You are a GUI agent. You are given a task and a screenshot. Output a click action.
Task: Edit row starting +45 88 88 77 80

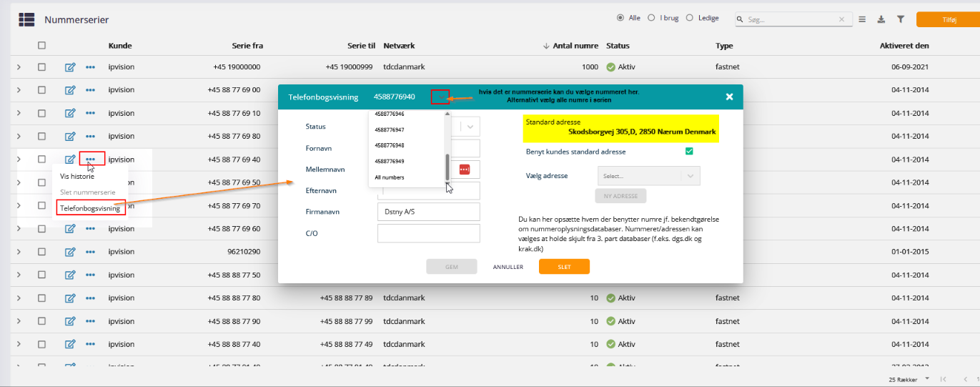click(70, 298)
